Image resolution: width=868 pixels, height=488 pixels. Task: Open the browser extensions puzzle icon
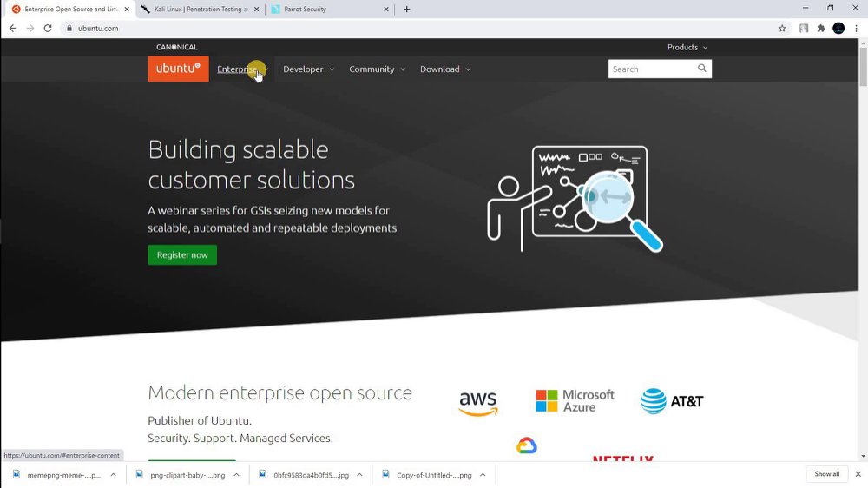(821, 29)
